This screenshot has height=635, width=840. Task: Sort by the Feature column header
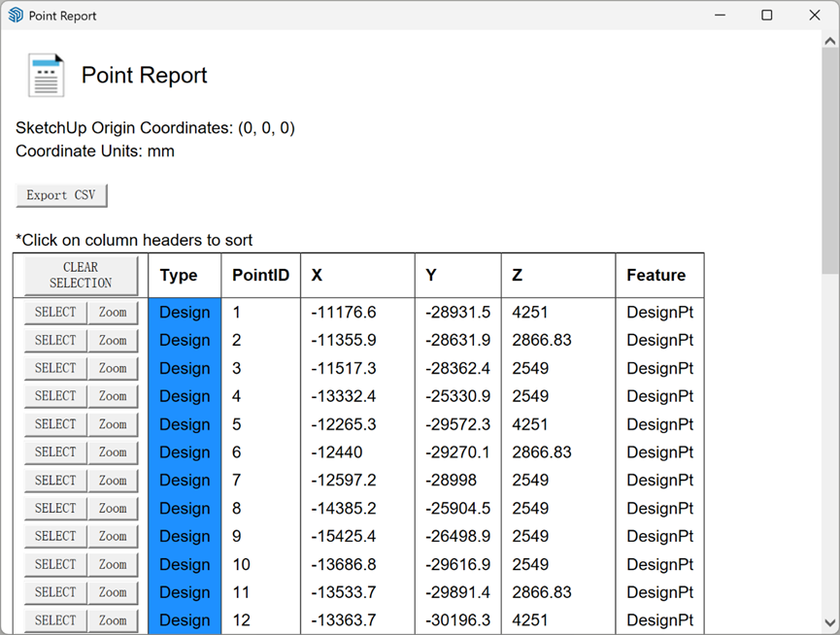pos(659,275)
